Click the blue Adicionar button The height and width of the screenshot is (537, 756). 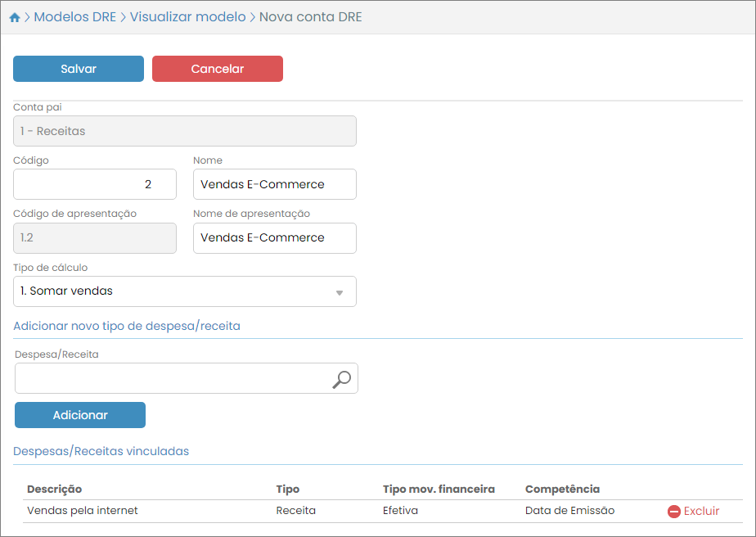(x=80, y=415)
